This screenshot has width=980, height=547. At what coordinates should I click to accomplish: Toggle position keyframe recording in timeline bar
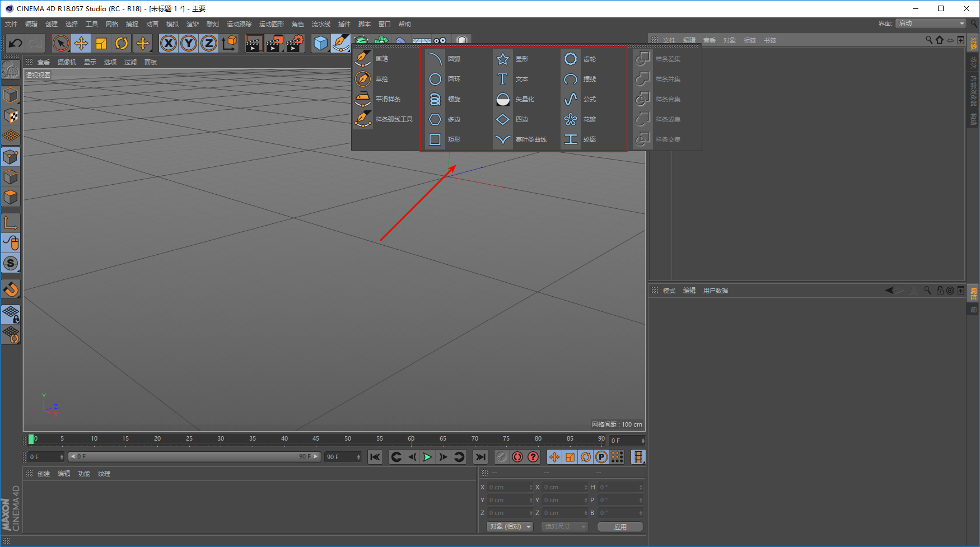554,457
